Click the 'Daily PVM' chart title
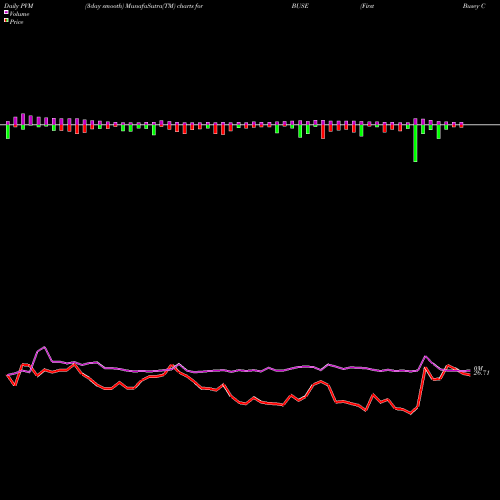This screenshot has height=500, width=500. coord(19,6)
